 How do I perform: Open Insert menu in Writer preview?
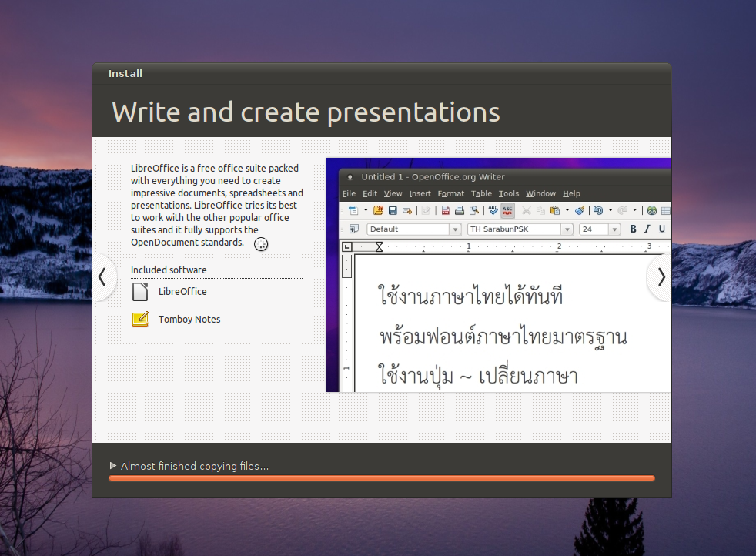pos(420,193)
